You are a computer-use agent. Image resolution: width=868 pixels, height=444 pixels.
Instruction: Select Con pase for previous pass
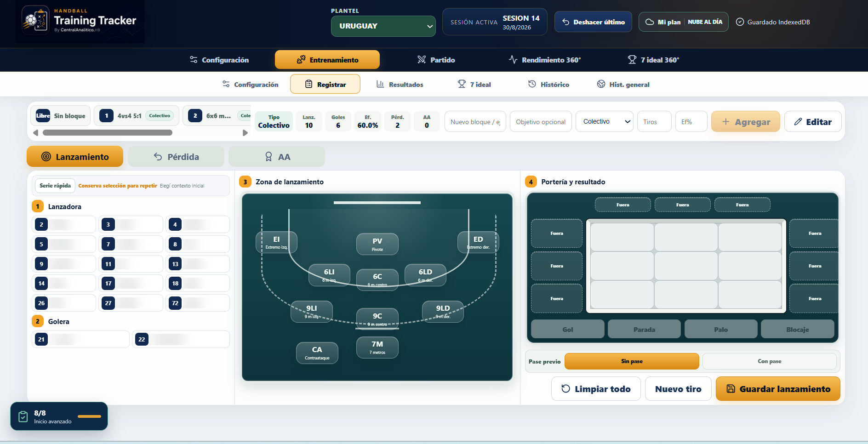[x=769, y=361]
